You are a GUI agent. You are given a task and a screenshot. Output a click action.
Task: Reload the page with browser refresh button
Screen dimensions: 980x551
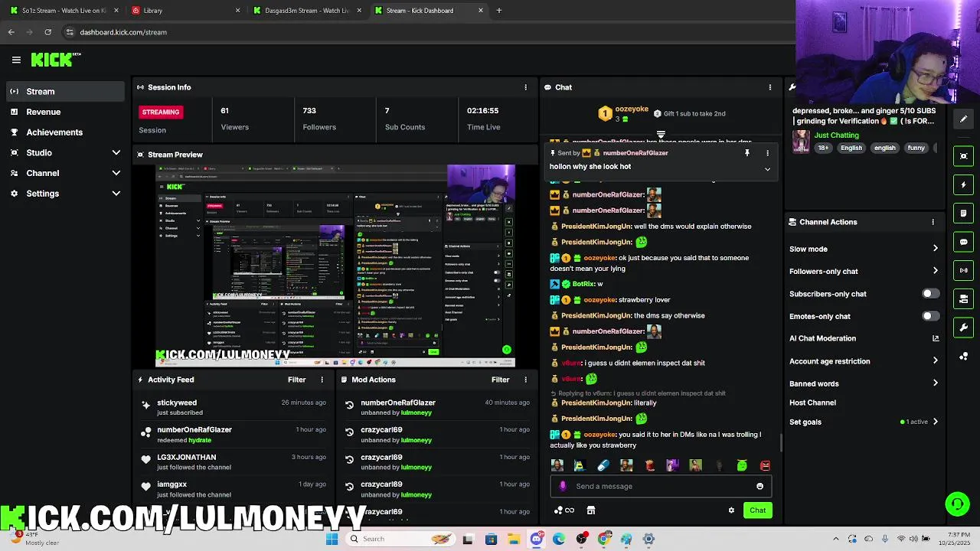point(47,32)
